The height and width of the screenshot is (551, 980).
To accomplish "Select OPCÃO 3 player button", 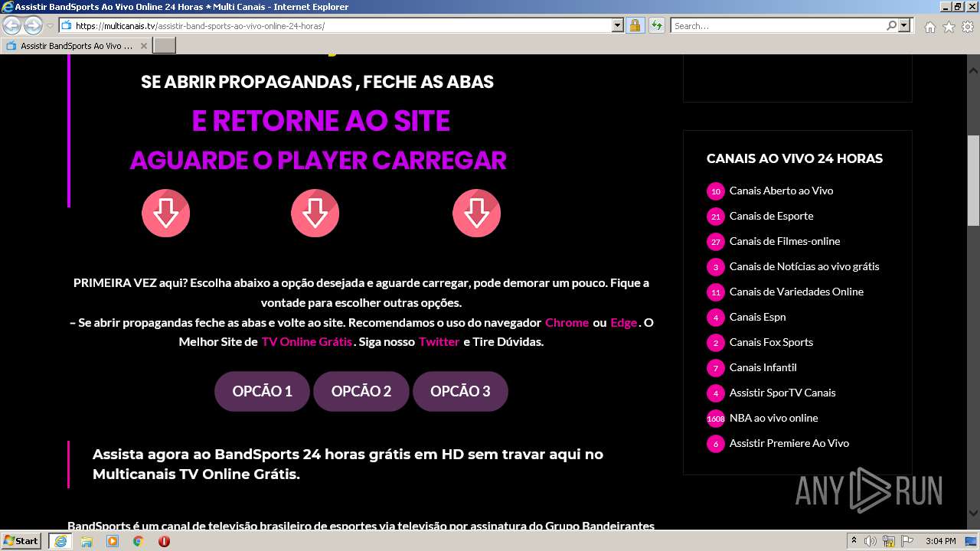I will (x=460, y=391).
